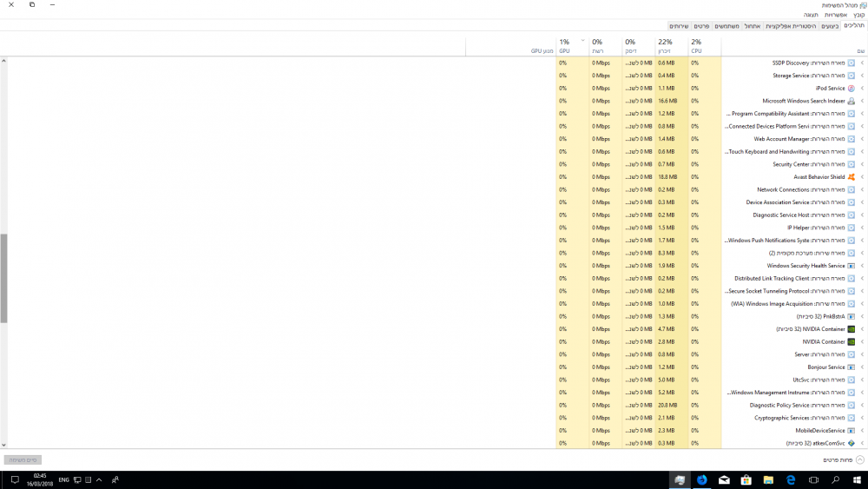
Task: Sort by the שם (Name) column header
Action: tap(794, 46)
